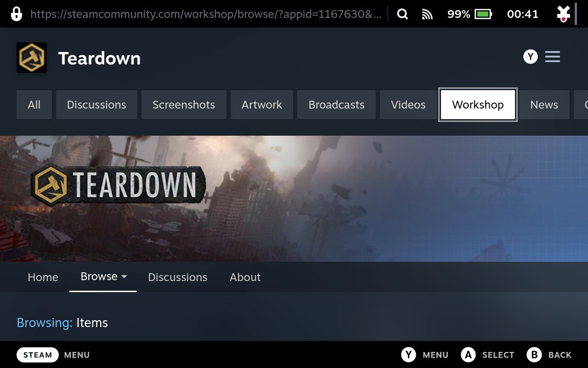Click the "Items" heading text
Image resolution: width=588 pixels, height=368 pixels.
pyautogui.click(x=92, y=323)
